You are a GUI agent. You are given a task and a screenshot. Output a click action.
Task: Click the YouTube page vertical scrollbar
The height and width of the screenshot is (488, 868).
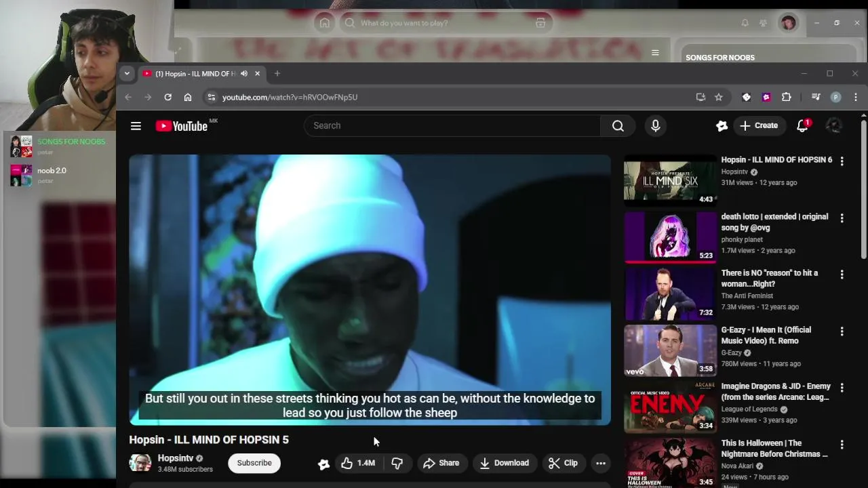863,190
